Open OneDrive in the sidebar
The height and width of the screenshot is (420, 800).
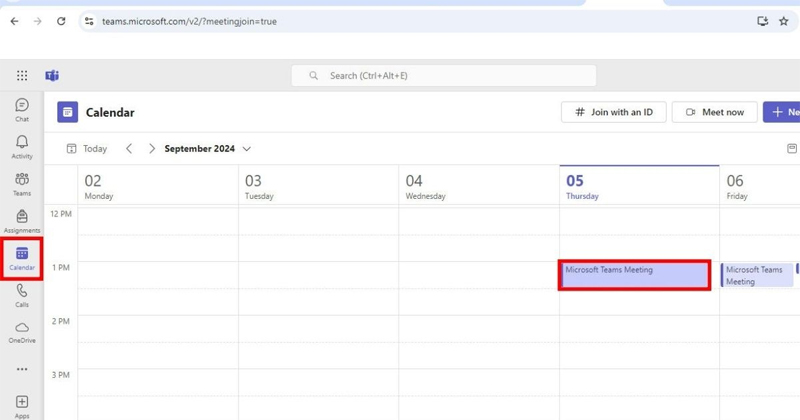22,332
